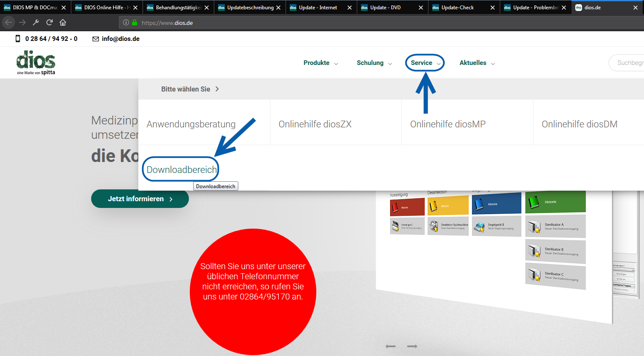Click the green padlock security icon
Image resolution: width=644 pixels, height=356 pixels.
coord(135,23)
